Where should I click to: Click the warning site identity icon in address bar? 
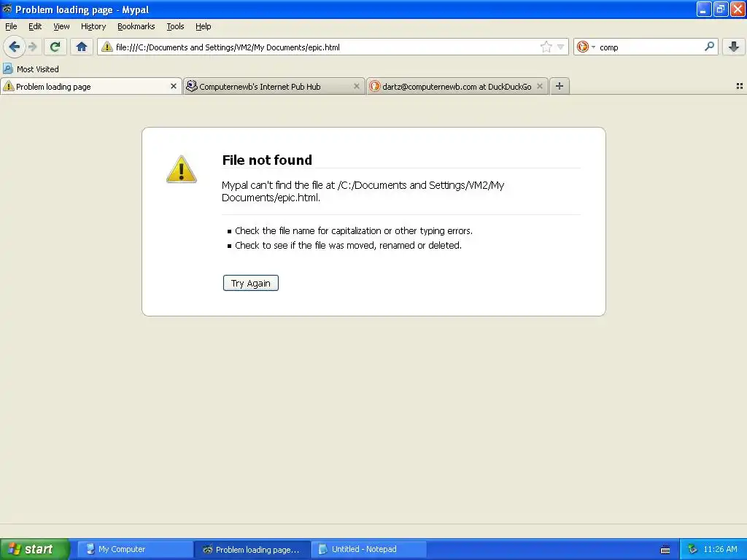(107, 47)
